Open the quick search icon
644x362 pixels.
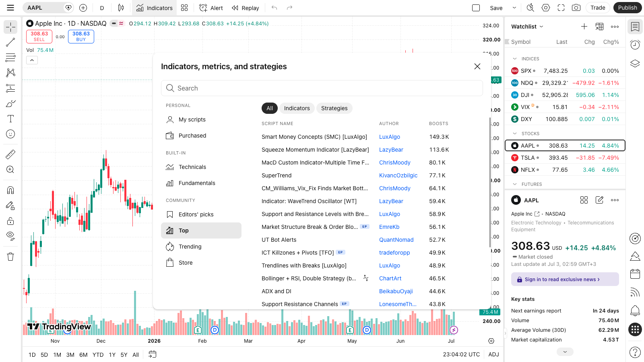(530, 8)
